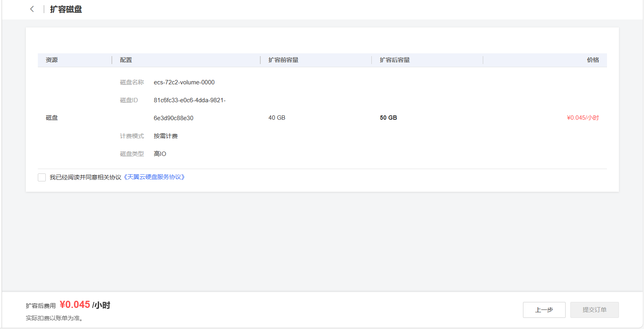Click the large ¥0.045 fee in footer

tap(75, 305)
